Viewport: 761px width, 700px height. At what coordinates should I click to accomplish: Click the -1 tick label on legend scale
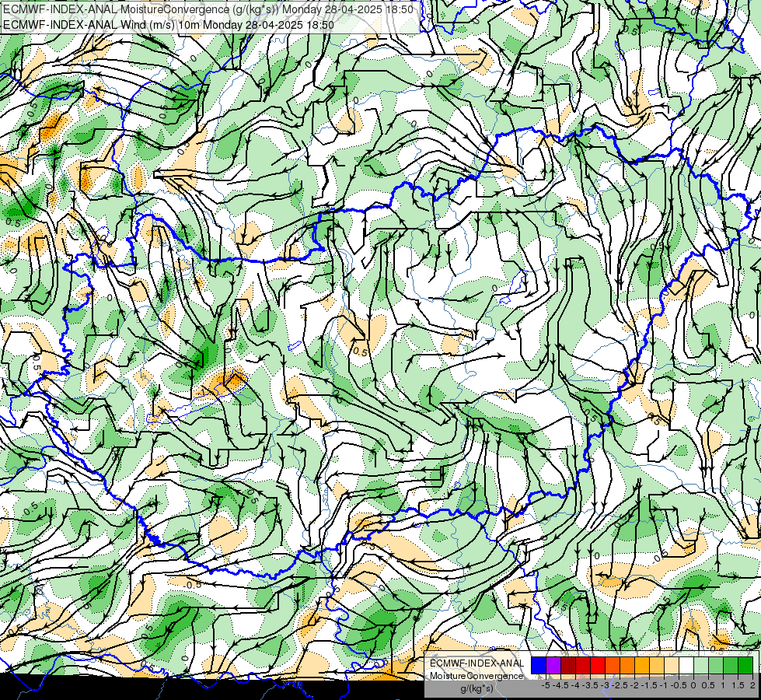point(664,685)
